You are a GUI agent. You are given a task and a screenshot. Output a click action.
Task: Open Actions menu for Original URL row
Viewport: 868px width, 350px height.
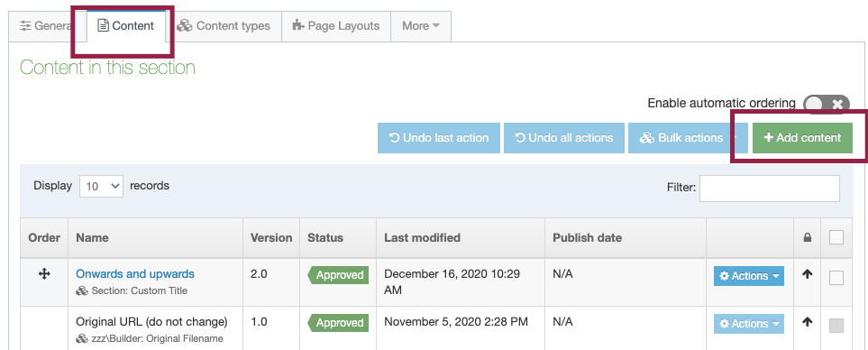[748, 324]
